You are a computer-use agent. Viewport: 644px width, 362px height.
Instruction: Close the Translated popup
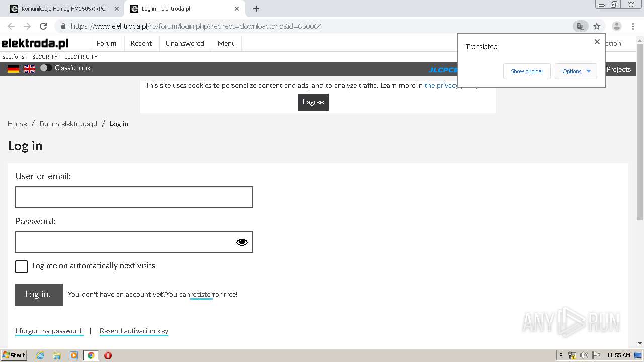(597, 42)
